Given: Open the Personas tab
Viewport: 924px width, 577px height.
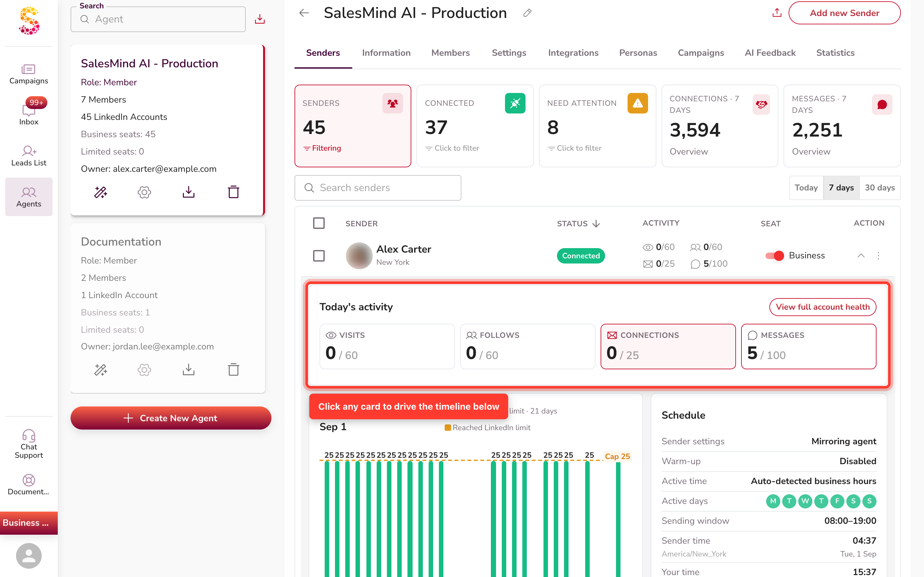Looking at the screenshot, I should (x=637, y=53).
